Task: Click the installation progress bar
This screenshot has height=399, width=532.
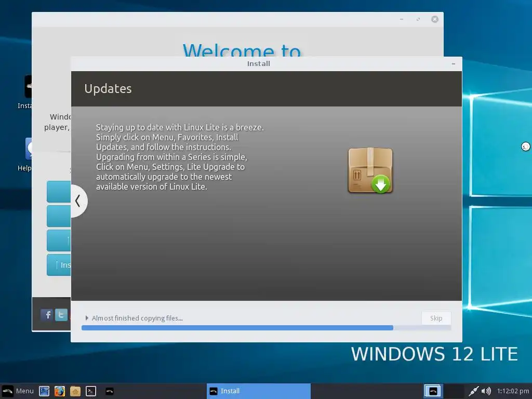Action: pos(267,328)
